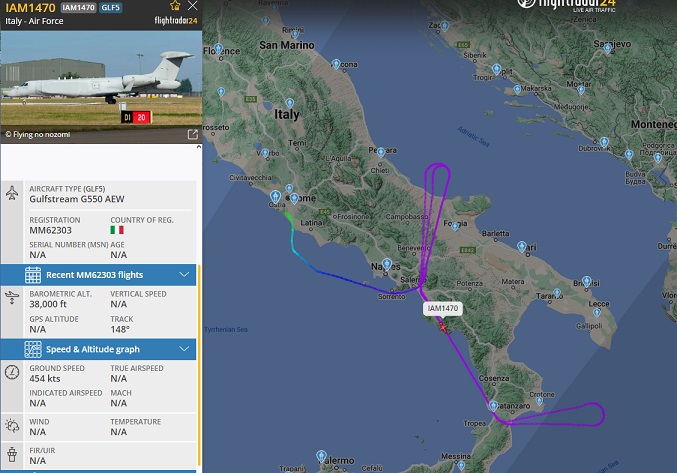Click the control tower icon beside FIR/UIR
Viewport: 677px width, 473px height.
pyautogui.click(x=12, y=454)
